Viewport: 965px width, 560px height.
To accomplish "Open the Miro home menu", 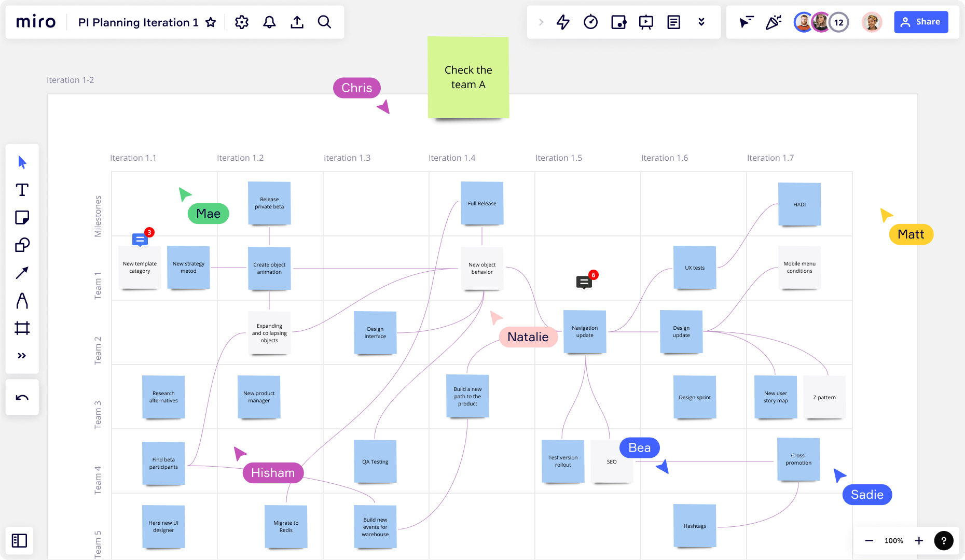I will point(35,22).
